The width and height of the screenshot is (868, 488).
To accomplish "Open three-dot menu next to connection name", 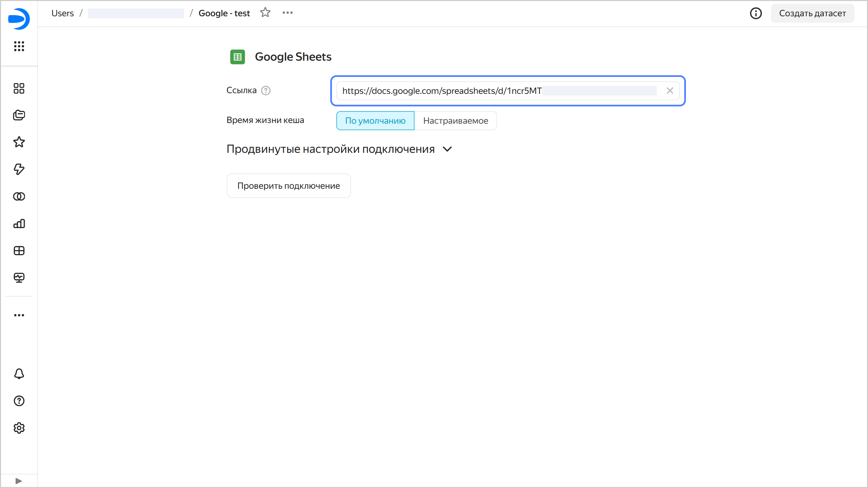I will point(288,13).
